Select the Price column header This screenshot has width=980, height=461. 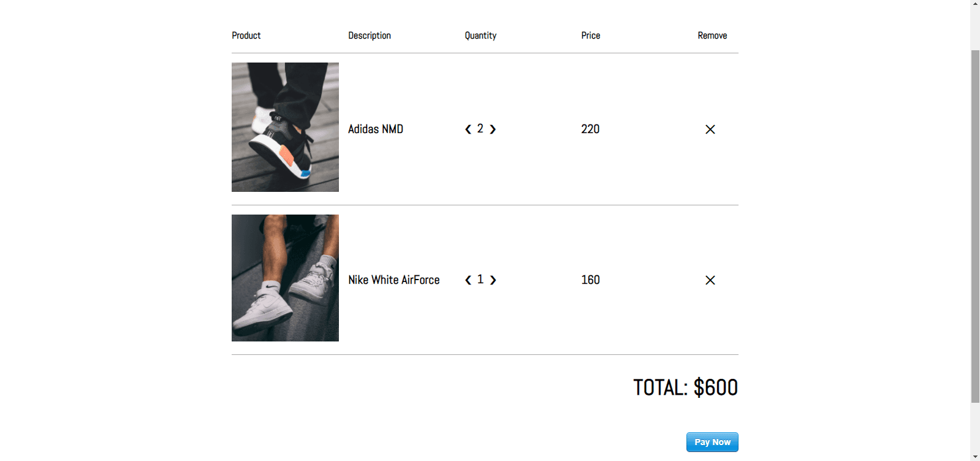tap(591, 36)
